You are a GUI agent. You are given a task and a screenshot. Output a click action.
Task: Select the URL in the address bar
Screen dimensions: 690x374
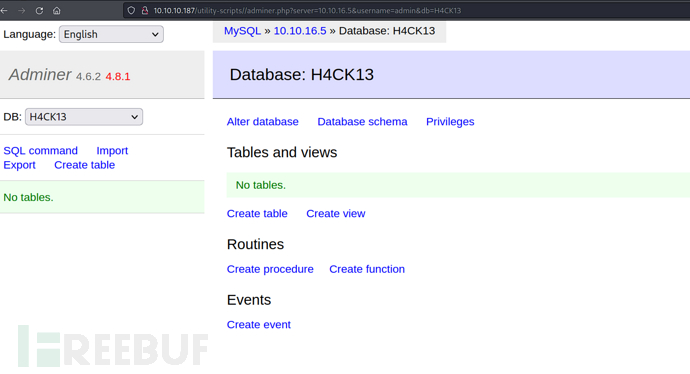[307, 11]
